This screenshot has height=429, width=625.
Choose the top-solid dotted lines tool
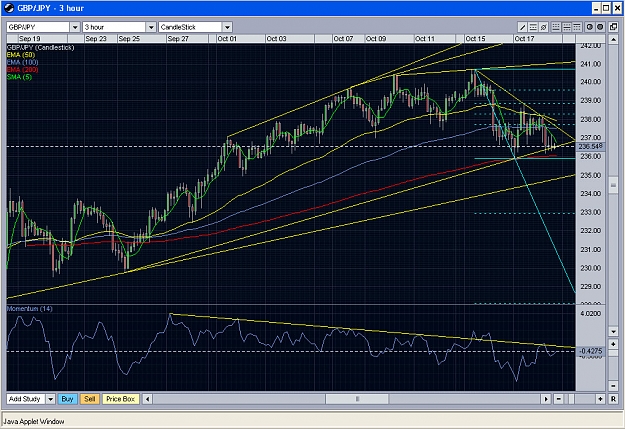577,27
